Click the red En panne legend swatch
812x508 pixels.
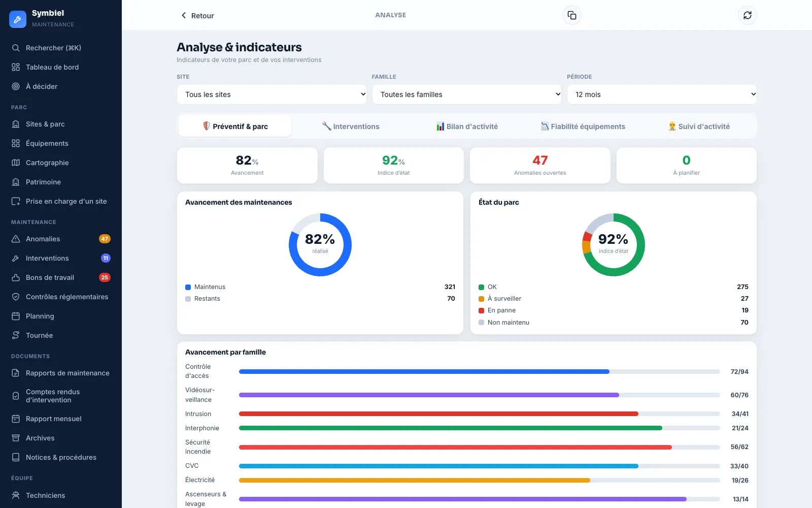click(481, 310)
